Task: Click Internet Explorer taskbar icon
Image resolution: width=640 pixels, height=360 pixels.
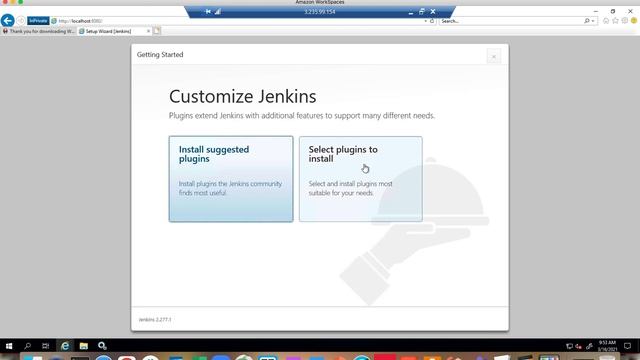Action: [65, 346]
